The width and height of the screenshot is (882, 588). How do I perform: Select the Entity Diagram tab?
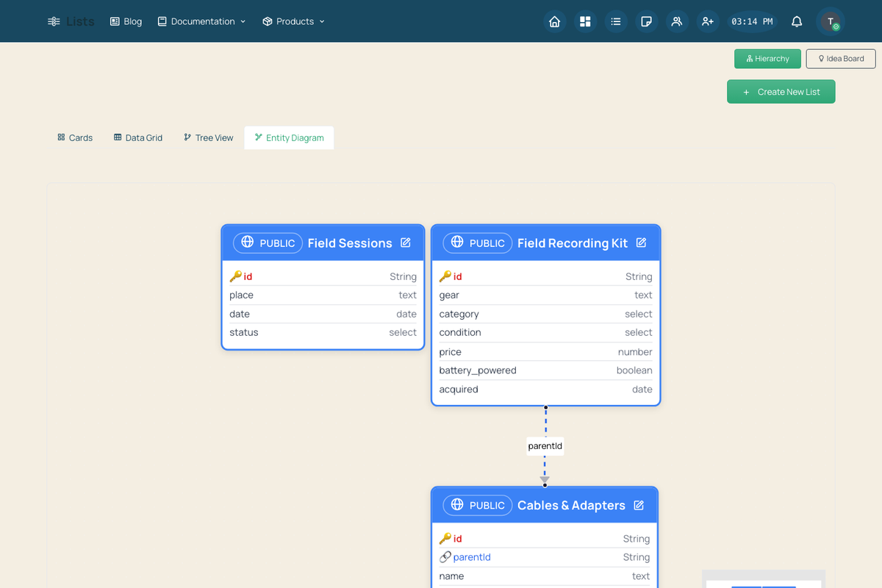tap(289, 137)
